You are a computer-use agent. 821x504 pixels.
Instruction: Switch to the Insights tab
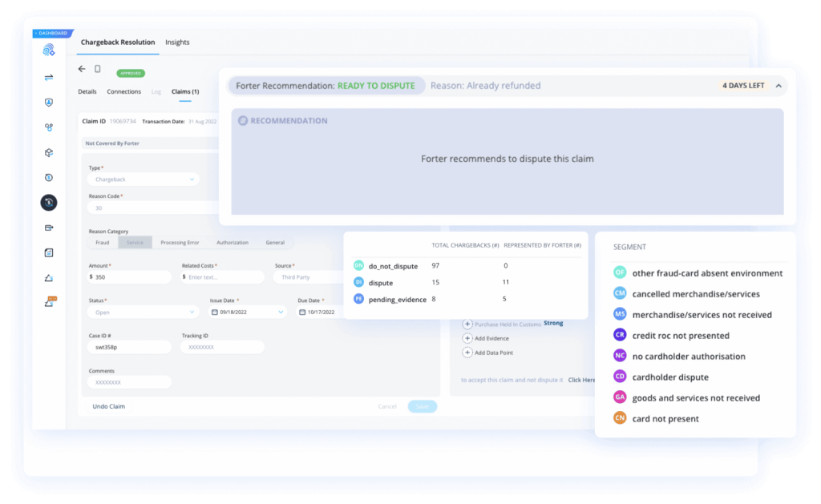tap(177, 42)
